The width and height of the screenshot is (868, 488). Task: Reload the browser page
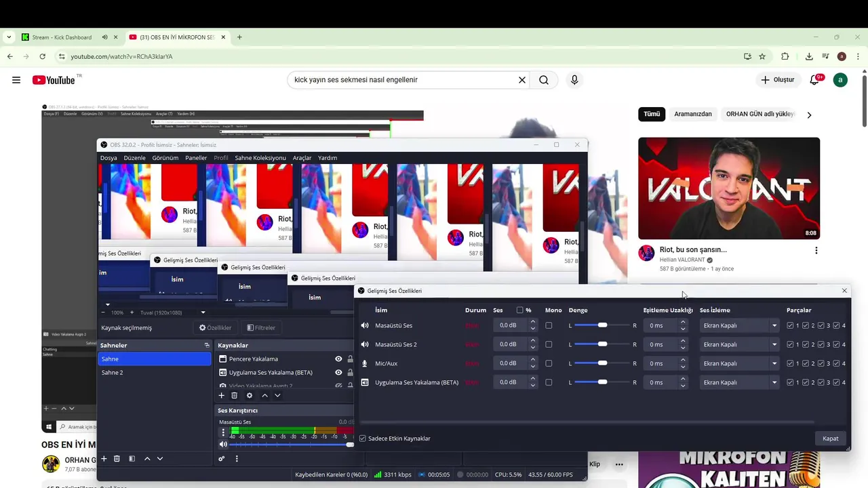click(43, 56)
